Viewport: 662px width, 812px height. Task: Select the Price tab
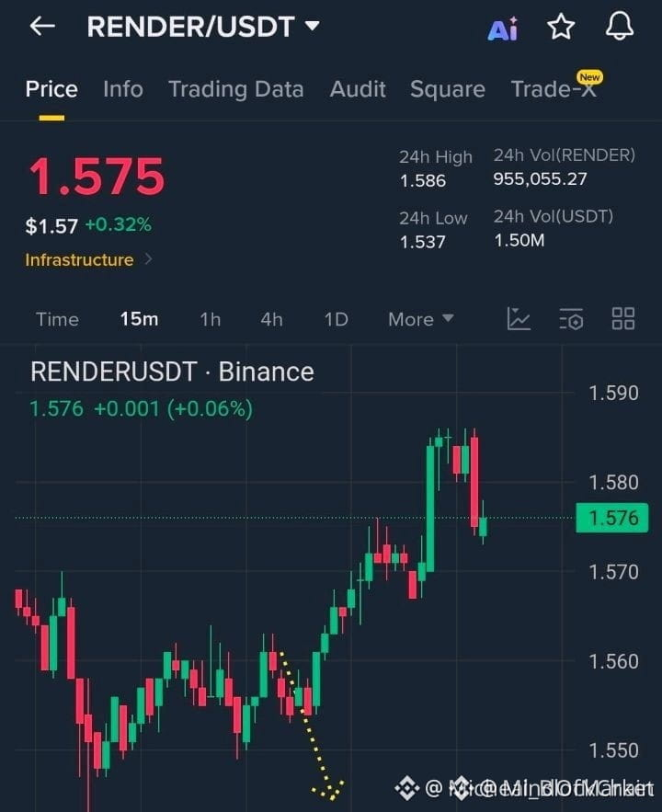coord(51,89)
